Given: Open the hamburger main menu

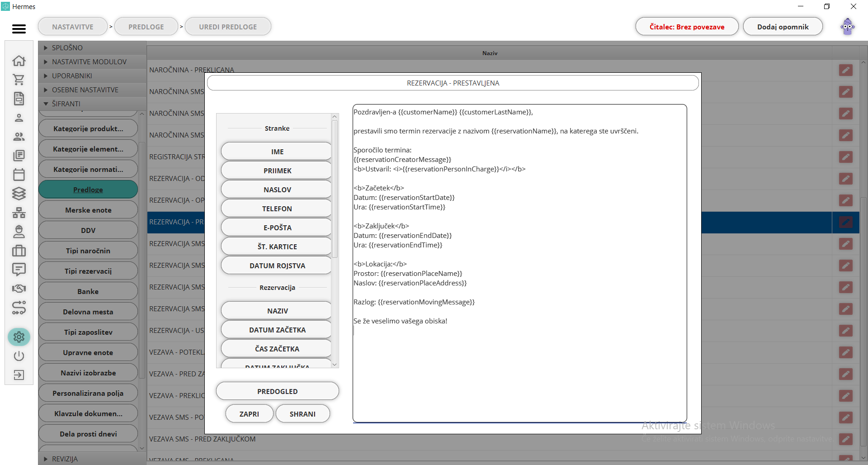Looking at the screenshot, I should pyautogui.click(x=19, y=28).
